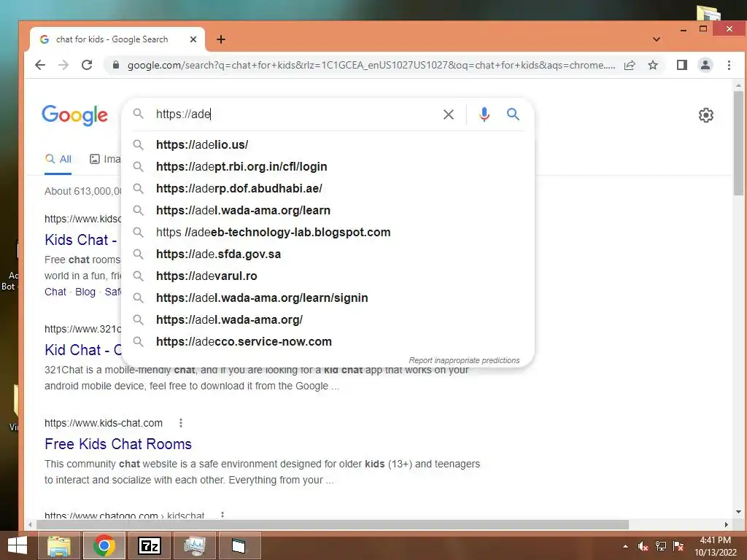747x560 pixels.
Task: Open the Chrome side panel
Action: coord(682,65)
